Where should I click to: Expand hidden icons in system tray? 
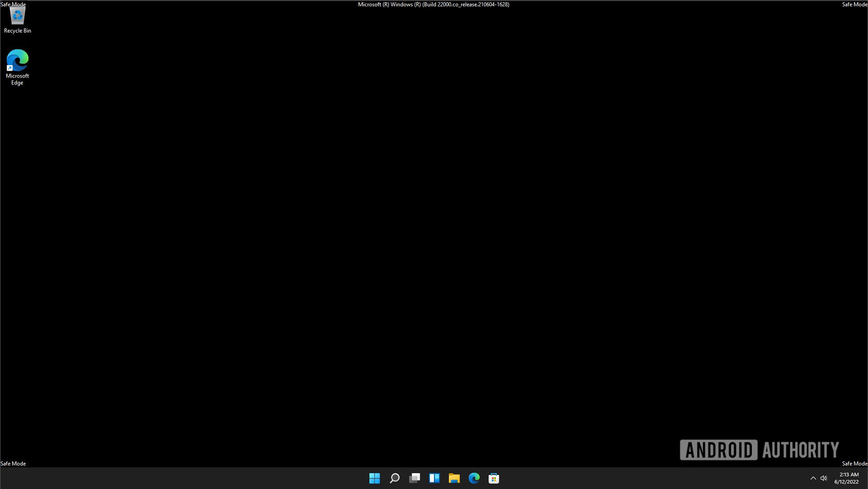tap(812, 478)
